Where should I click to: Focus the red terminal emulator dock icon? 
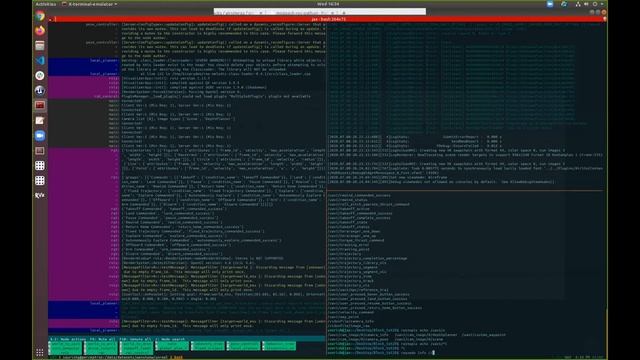pos(40,105)
